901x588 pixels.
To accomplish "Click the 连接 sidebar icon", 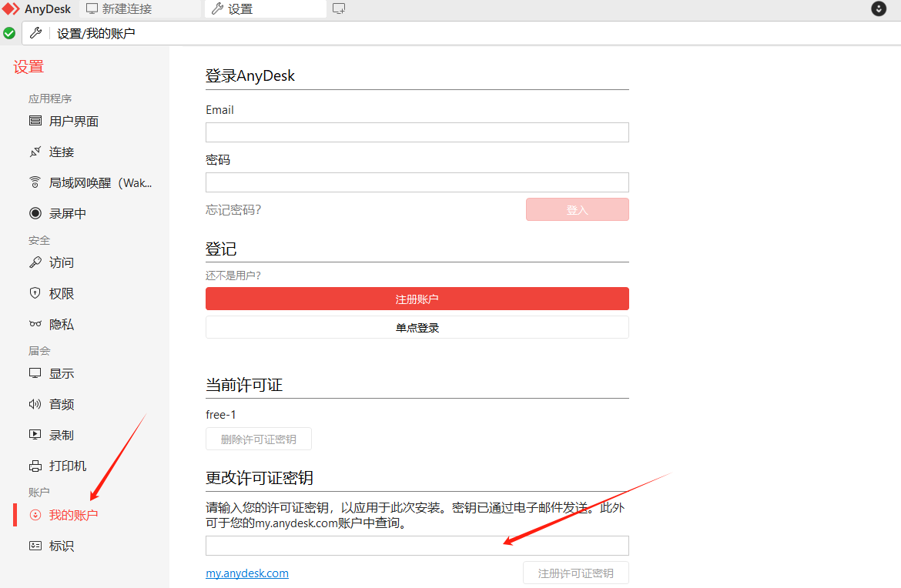I will [35, 152].
